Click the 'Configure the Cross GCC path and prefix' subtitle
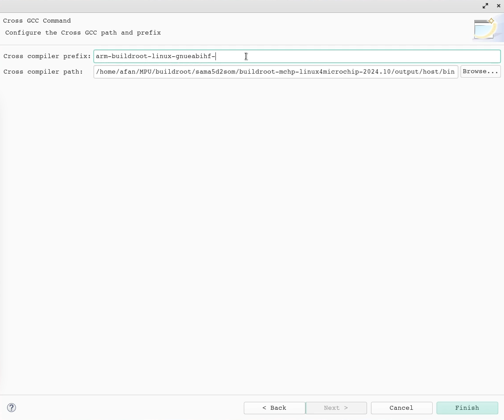This screenshot has width=504, height=420. (82, 33)
